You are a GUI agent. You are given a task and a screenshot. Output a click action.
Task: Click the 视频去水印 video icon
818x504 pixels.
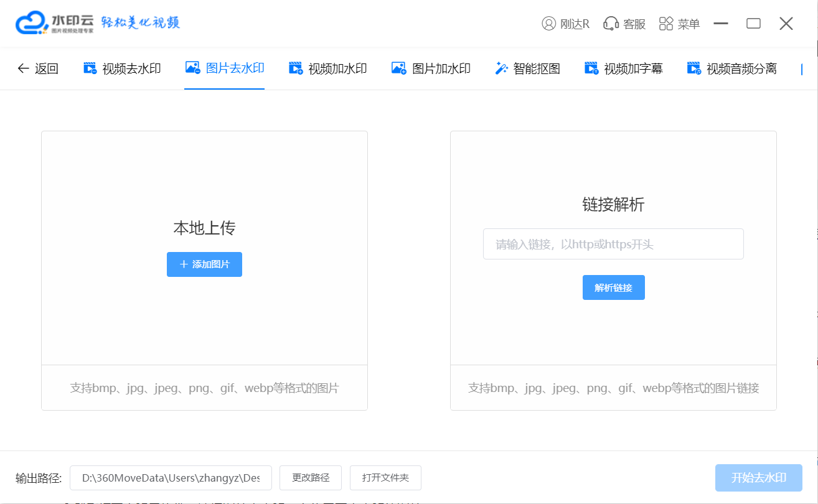90,68
